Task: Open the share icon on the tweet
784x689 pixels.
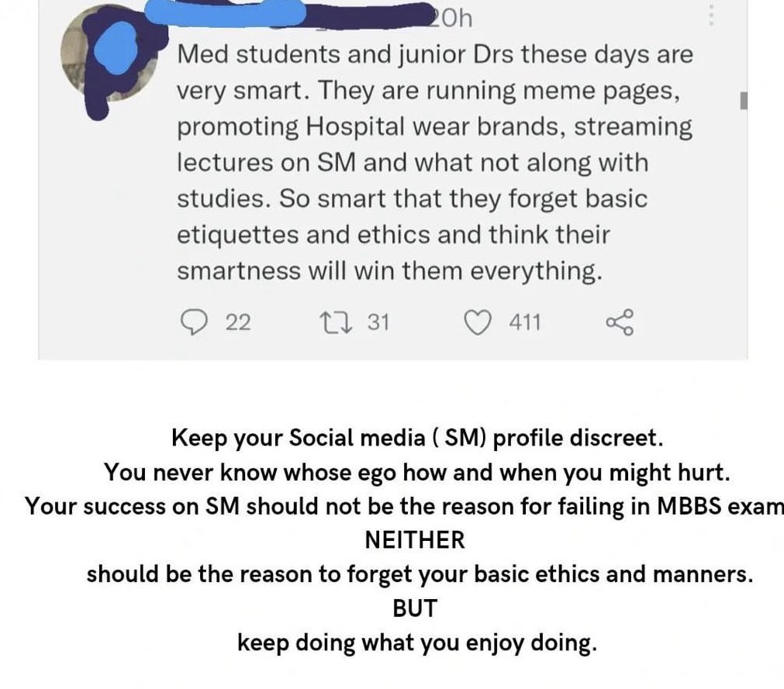Action: coord(620,322)
